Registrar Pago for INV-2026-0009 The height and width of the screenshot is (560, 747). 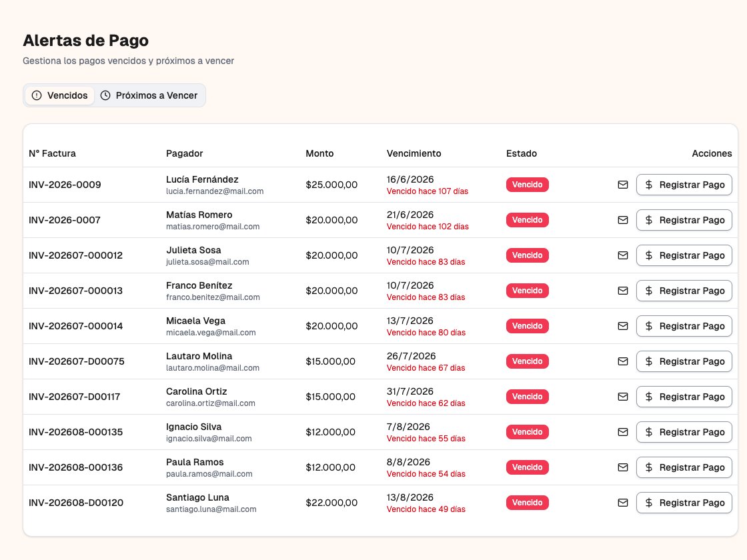pos(684,185)
